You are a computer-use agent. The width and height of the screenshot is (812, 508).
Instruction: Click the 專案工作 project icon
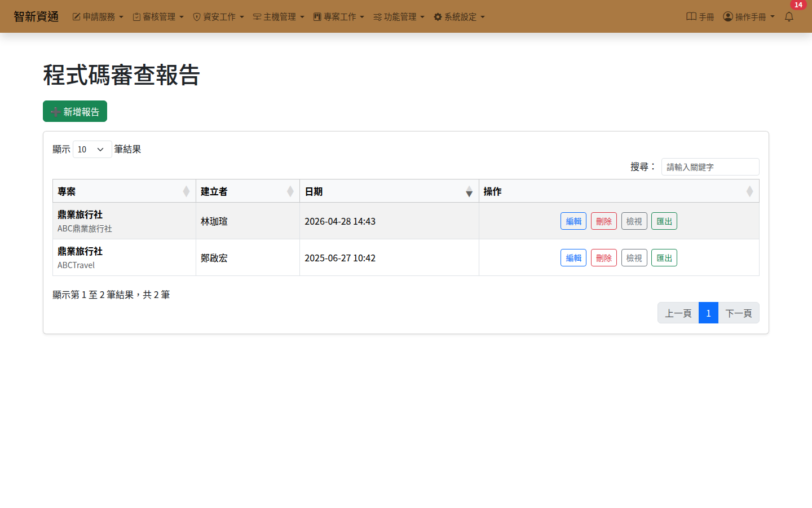[x=317, y=17]
